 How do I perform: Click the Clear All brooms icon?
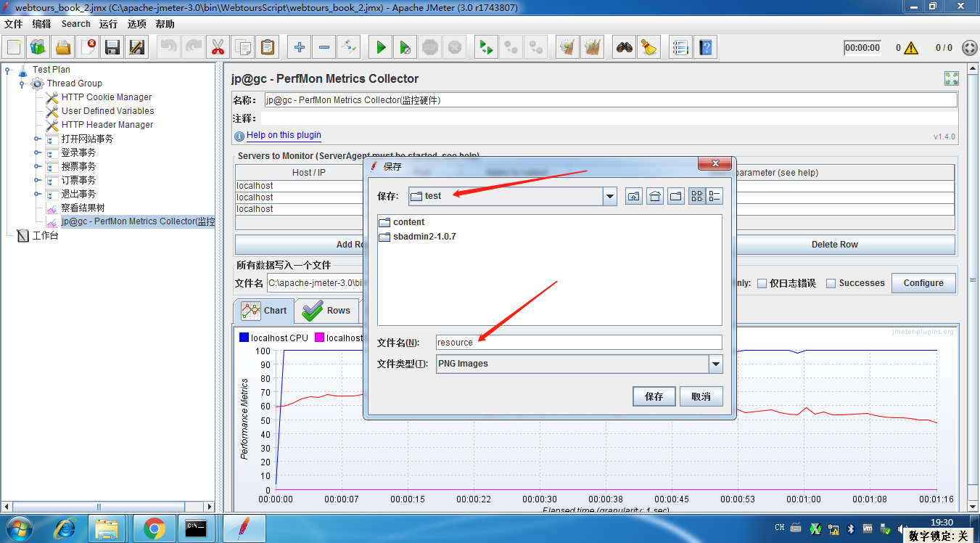click(593, 48)
